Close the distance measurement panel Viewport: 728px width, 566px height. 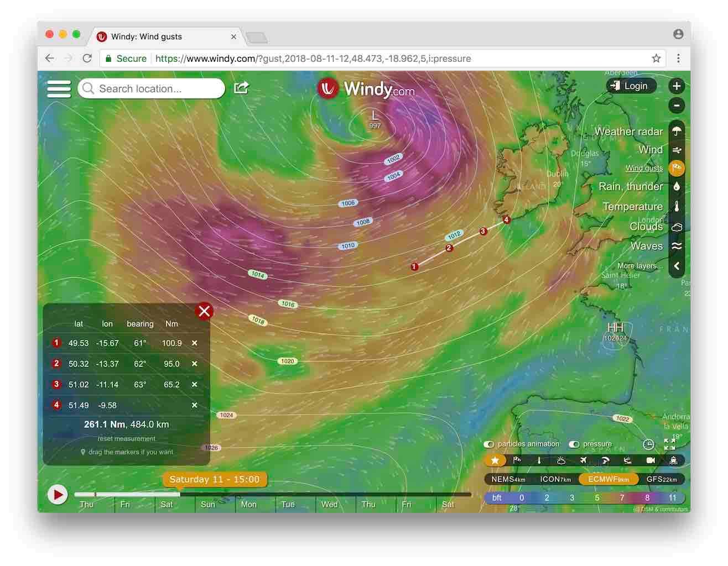pos(204,311)
